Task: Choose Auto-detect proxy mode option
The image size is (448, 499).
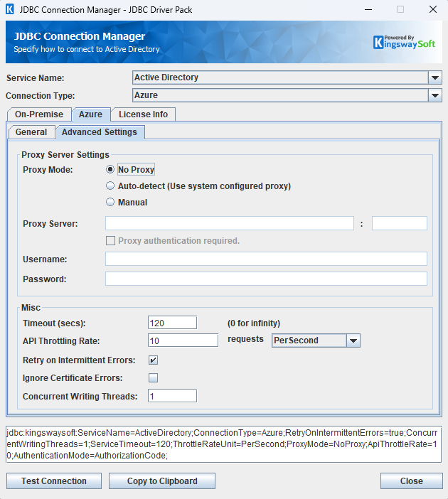Action: (110, 186)
